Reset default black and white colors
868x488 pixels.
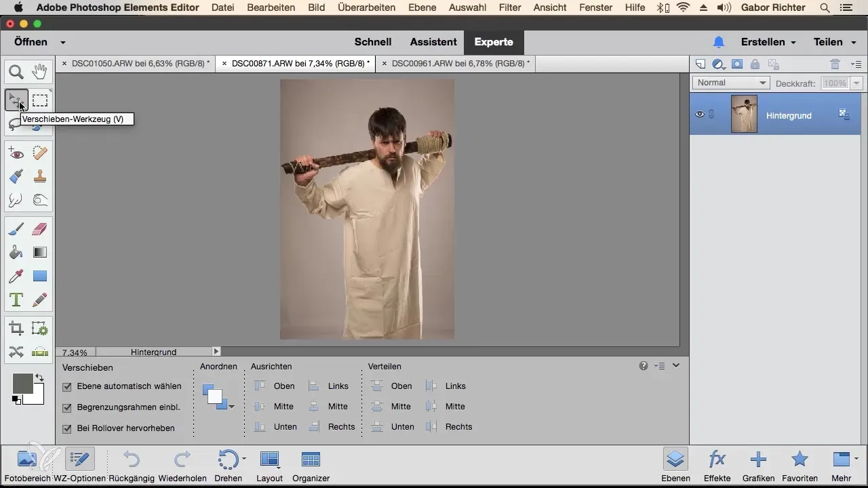tap(16, 401)
